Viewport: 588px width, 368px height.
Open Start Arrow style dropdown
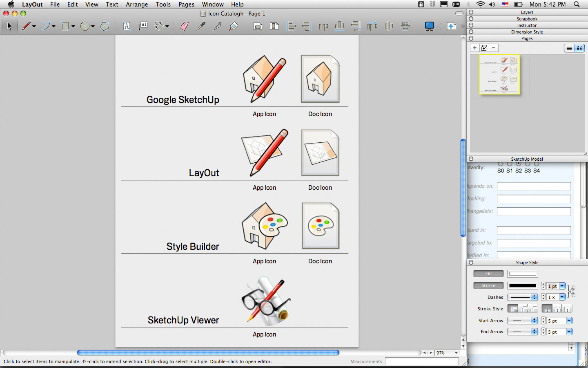pyautogui.click(x=523, y=321)
